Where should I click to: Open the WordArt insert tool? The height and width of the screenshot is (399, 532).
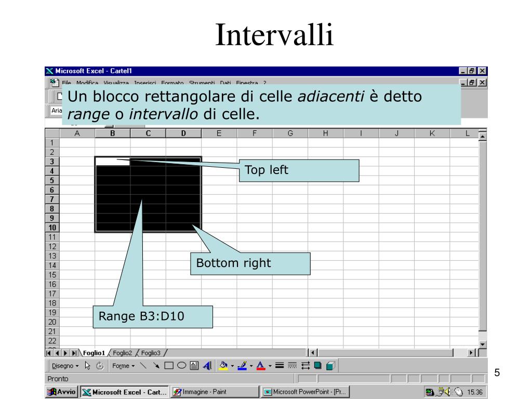(x=207, y=365)
